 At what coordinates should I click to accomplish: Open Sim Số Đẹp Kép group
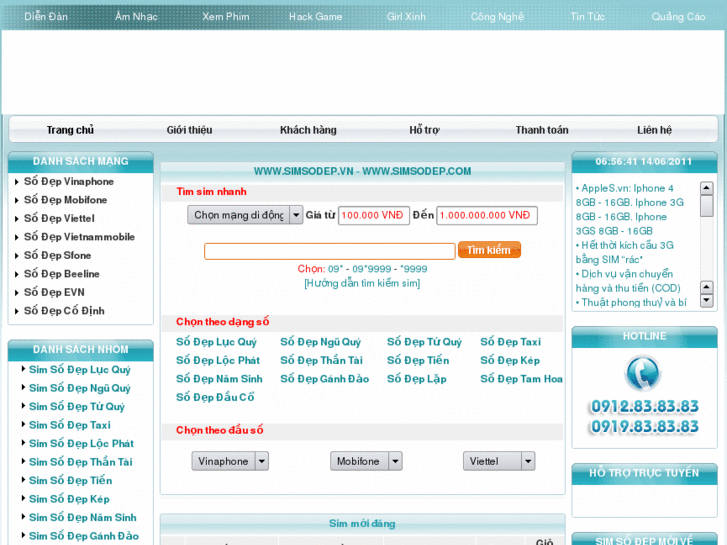point(69,500)
